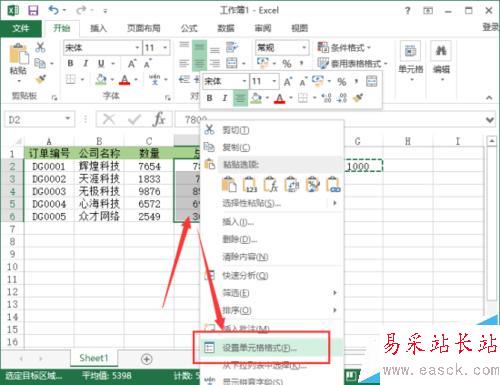Image resolution: width=500 pixels, height=385 pixels.
Task: Click the formula bar Insert Function fx icon
Action: click(159, 119)
